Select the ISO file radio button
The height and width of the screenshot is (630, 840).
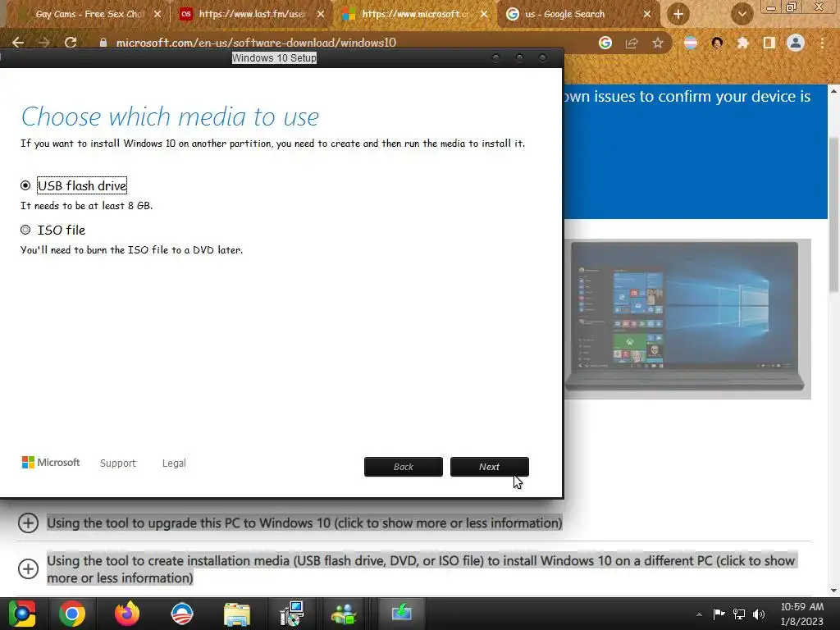coord(25,230)
